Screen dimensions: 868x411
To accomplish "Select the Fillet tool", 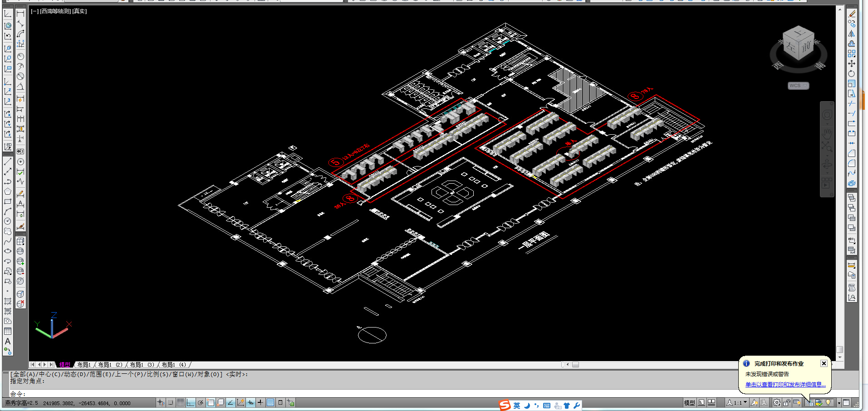I will click(x=852, y=163).
